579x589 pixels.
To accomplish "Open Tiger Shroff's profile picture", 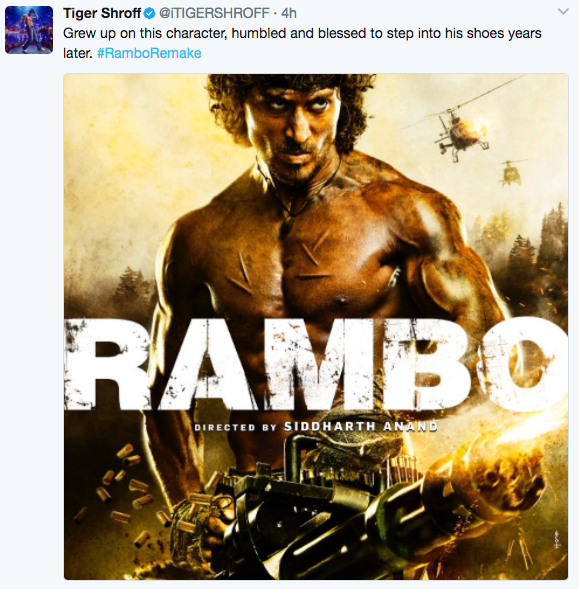I will [29, 30].
